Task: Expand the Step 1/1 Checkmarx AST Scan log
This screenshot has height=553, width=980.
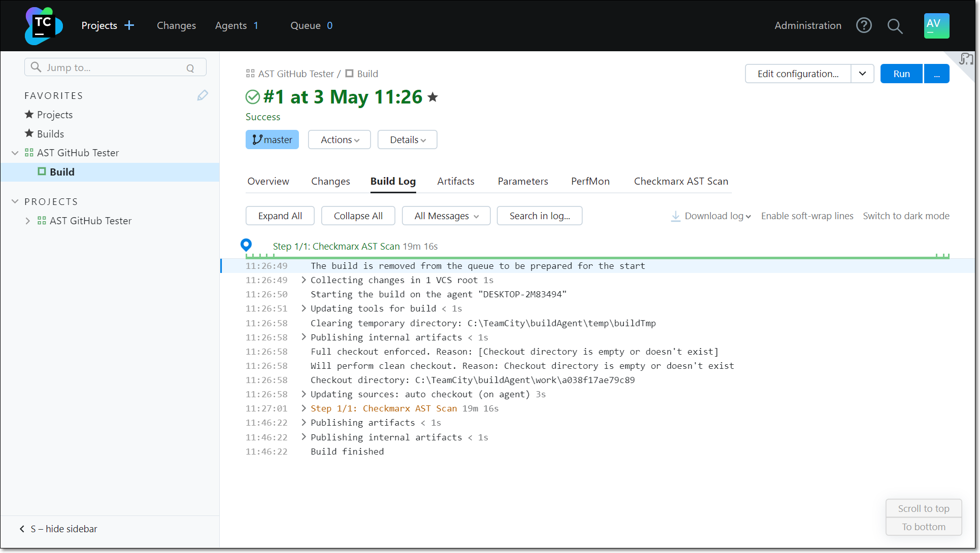Action: pyautogui.click(x=304, y=408)
